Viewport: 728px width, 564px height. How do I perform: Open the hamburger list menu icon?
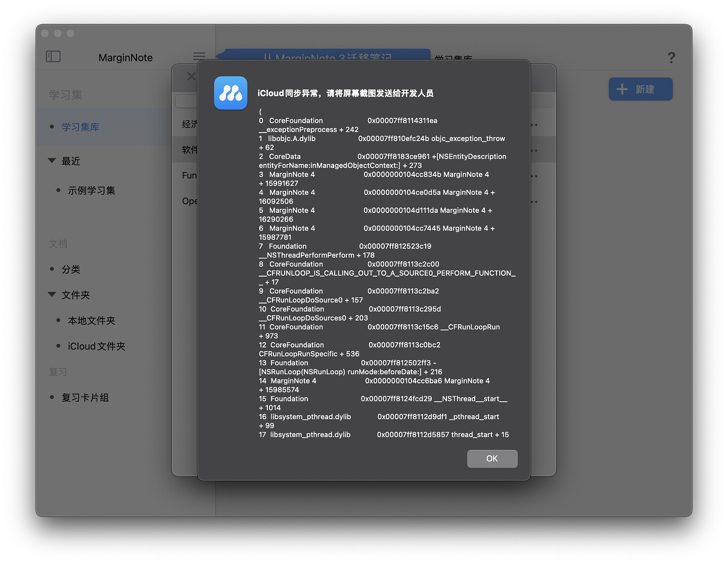tap(199, 56)
